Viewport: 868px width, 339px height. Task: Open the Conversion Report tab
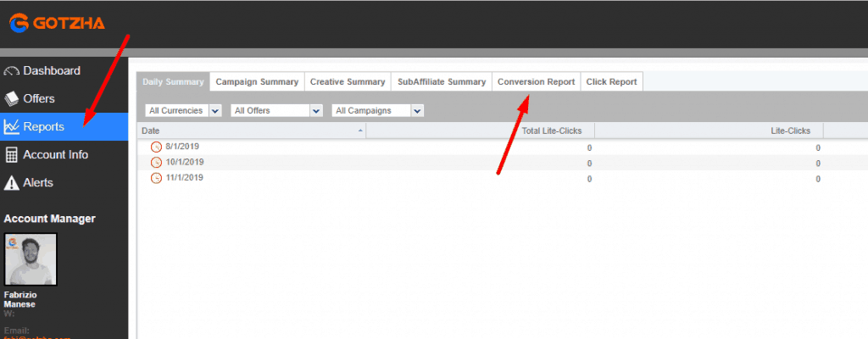537,82
